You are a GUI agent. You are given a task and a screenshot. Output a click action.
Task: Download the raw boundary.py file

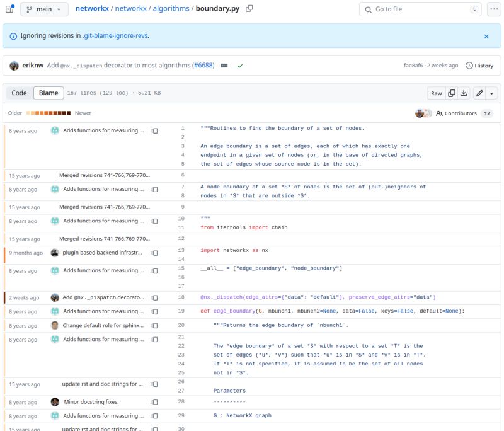pos(464,93)
